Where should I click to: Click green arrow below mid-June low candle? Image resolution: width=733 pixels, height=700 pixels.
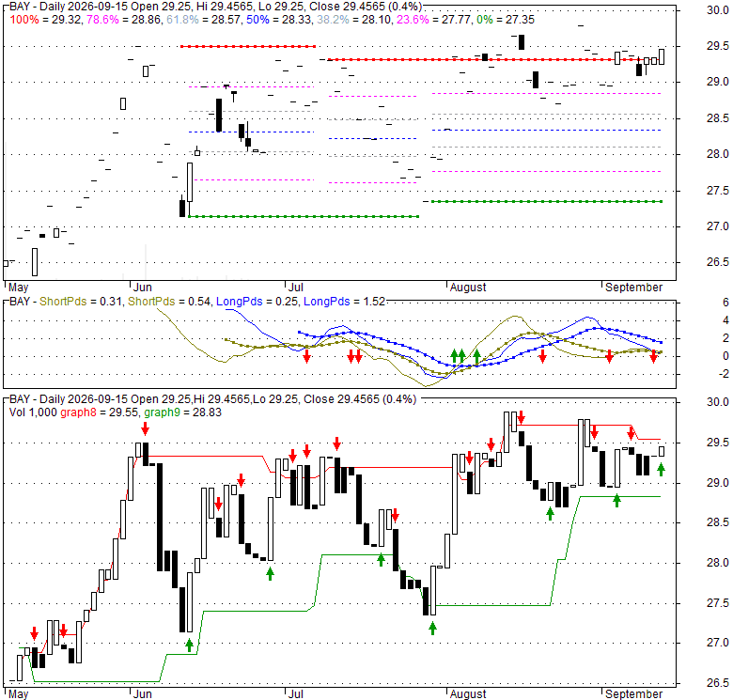coord(189,646)
